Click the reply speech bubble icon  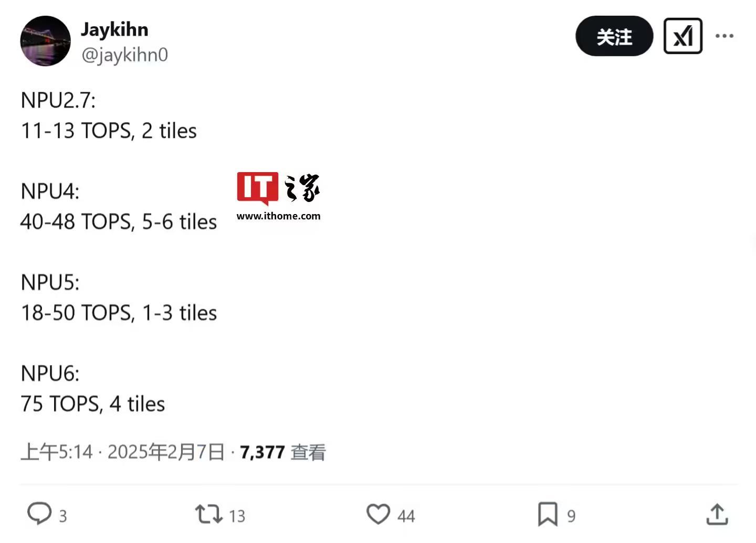tap(39, 514)
